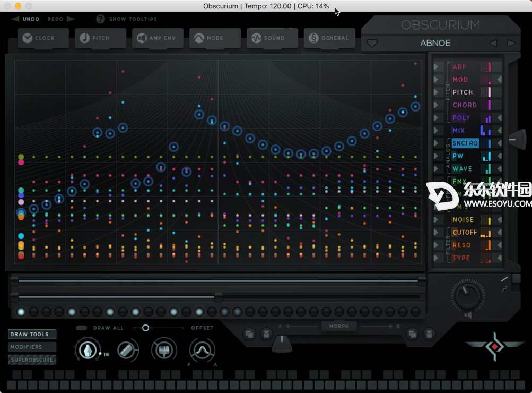Viewport: 532px width, 393px height.
Task: Click the left arrow beside PW
Action: click(x=500, y=156)
